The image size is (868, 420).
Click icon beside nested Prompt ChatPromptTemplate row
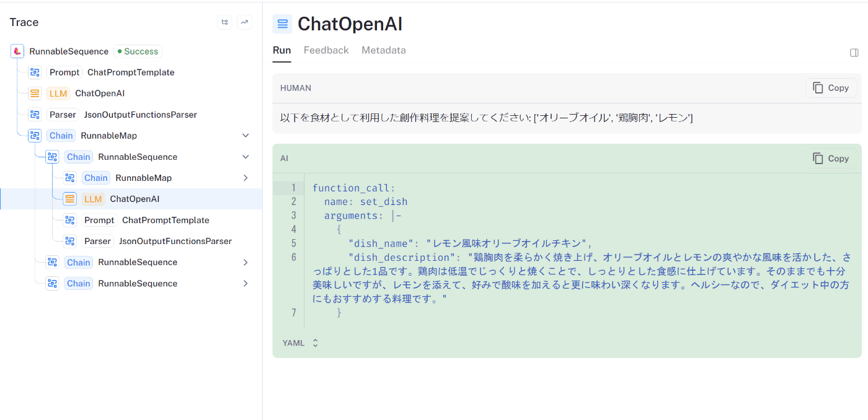click(x=69, y=220)
